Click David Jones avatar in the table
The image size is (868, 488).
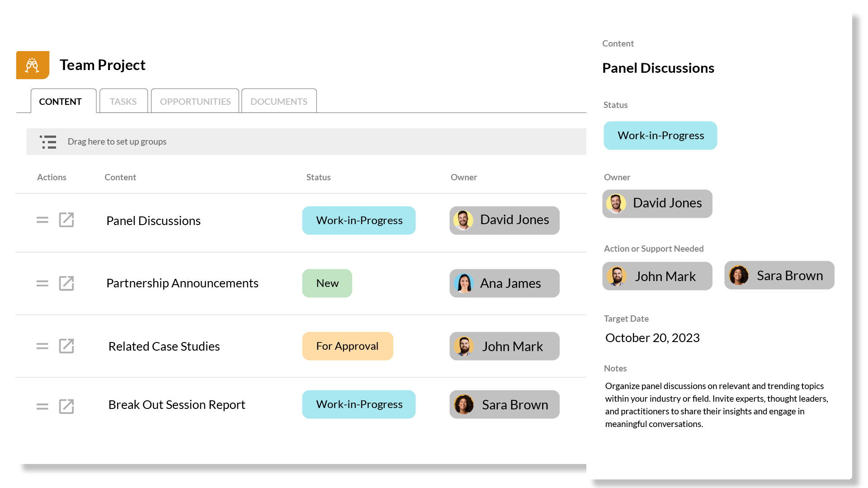click(x=463, y=221)
